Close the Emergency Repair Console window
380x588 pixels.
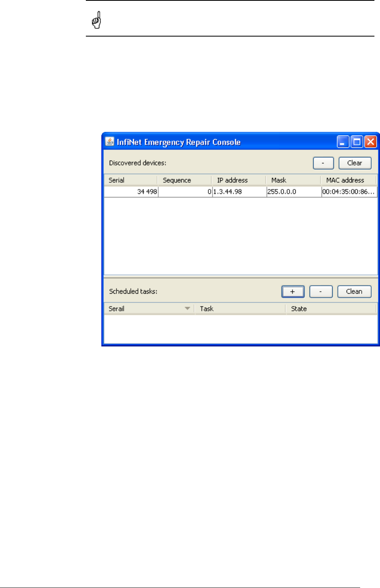370,142
